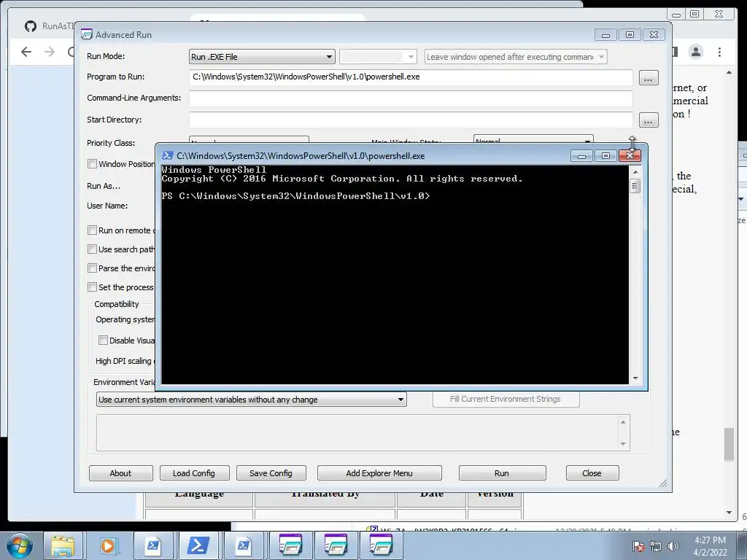Click the 'Windows PowerShell' header line in the console

coord(214,169)
